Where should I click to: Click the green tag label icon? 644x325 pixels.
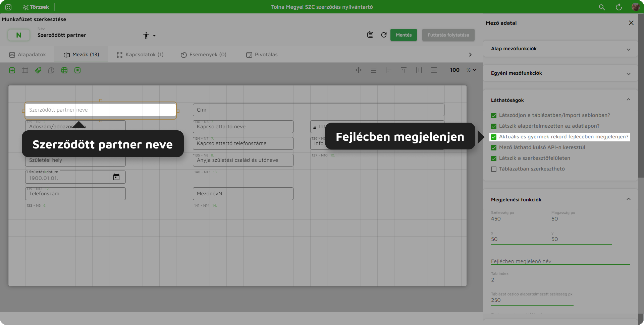tap(38, 70)
